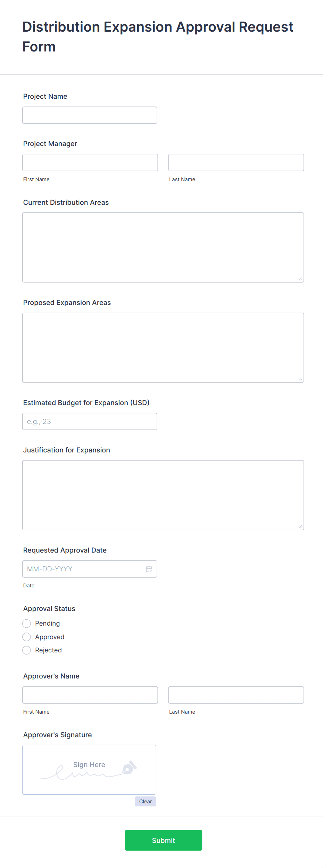This screenshot has width=323, height=868.
Task: Click the Estimated Budget for Expansion field
Action: pyautogui.click(x=90, y=421)
